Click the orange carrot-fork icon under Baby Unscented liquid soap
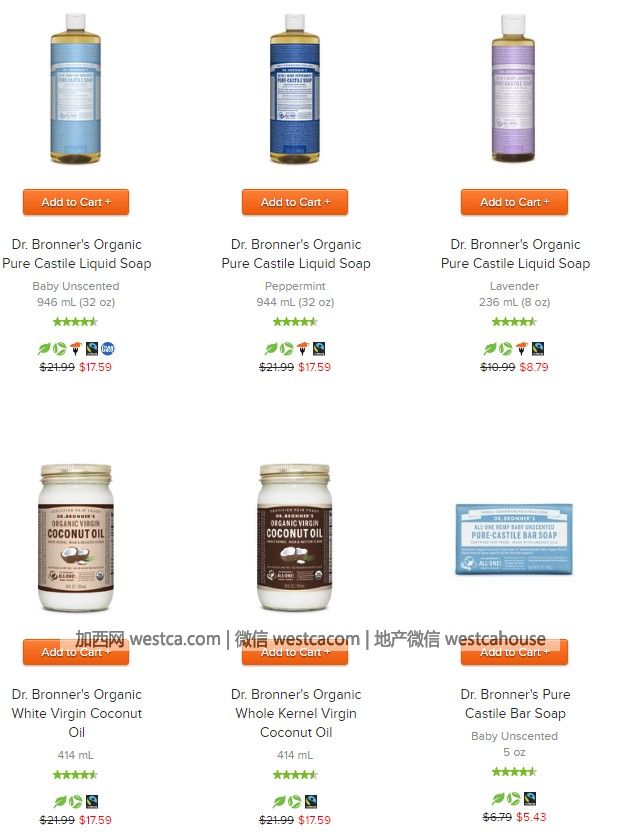This screenshot has width=621, height=837. (76, 349)
